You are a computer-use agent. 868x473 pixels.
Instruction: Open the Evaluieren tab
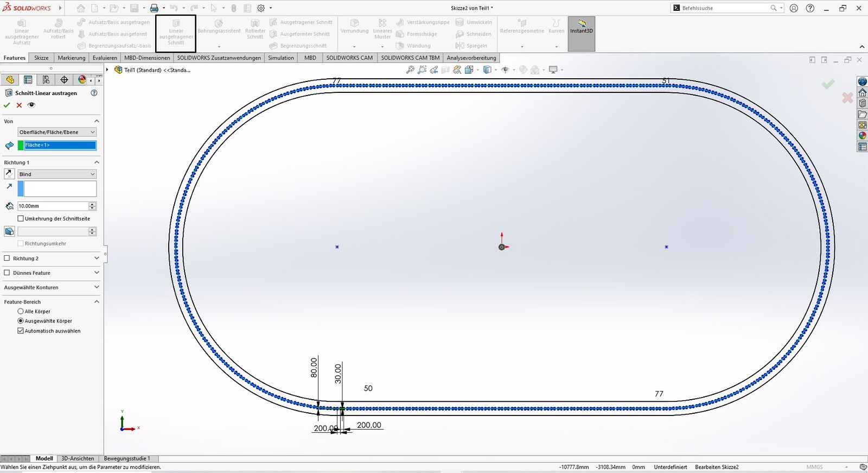[105, 58]
